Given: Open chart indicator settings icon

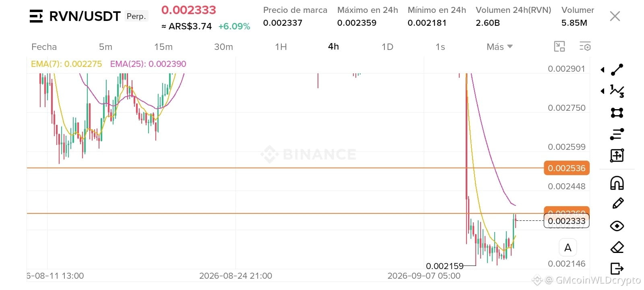Looking at the screenshot, I should (x=585, y=46).
